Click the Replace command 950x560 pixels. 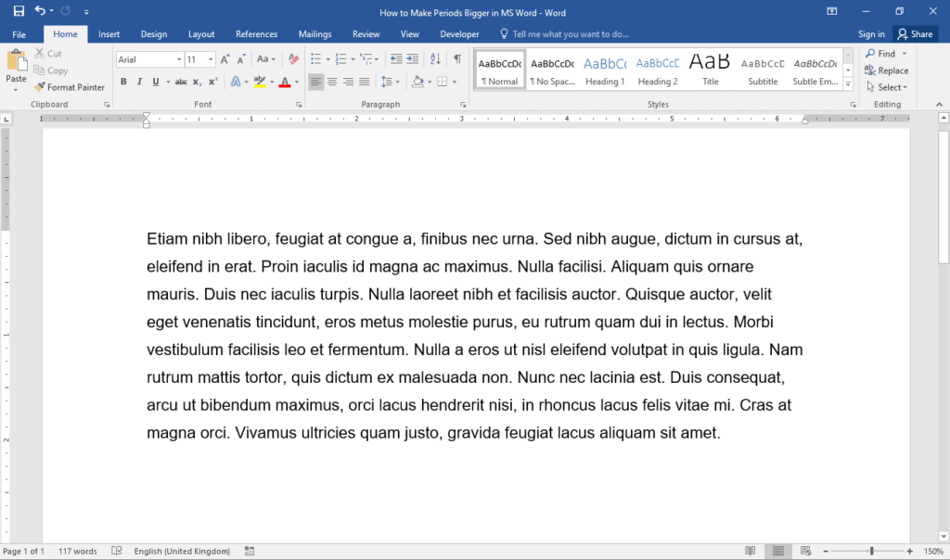click(888, 70)
